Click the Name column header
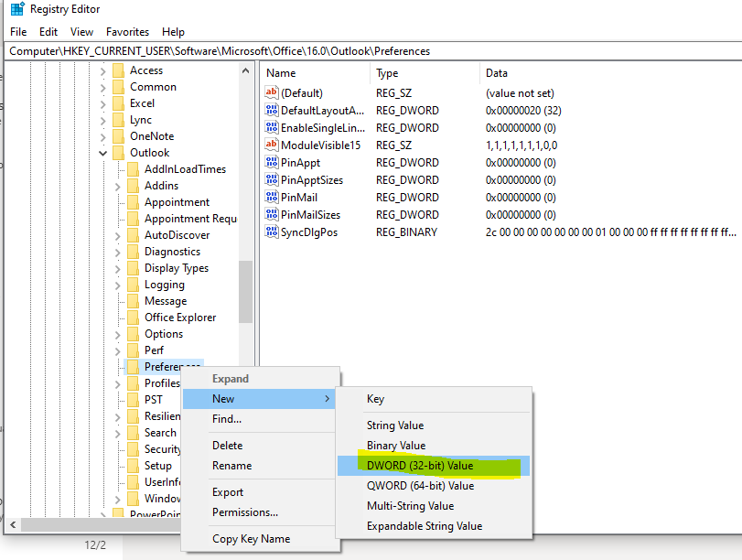The height and width of the screenshot is (560, 742). point(281,73)
